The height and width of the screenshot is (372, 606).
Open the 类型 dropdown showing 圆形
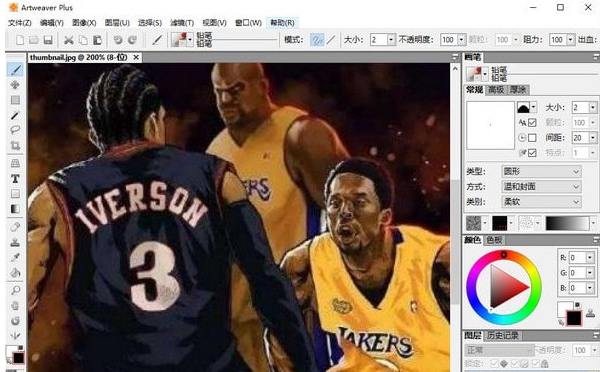click(x=541, y=171)
